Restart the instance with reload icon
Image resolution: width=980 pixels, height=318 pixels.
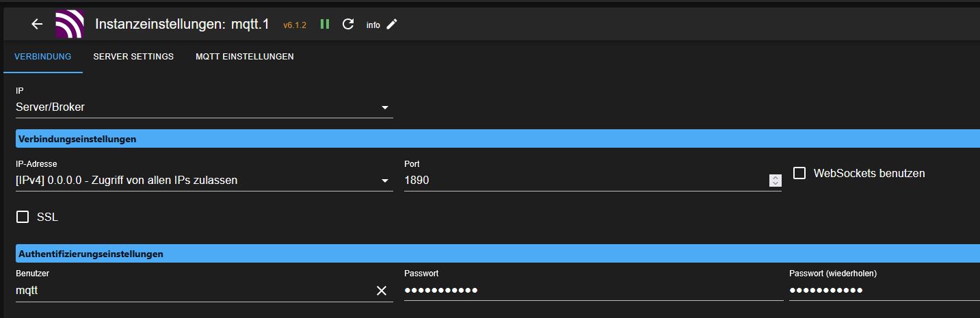point(348,24)
